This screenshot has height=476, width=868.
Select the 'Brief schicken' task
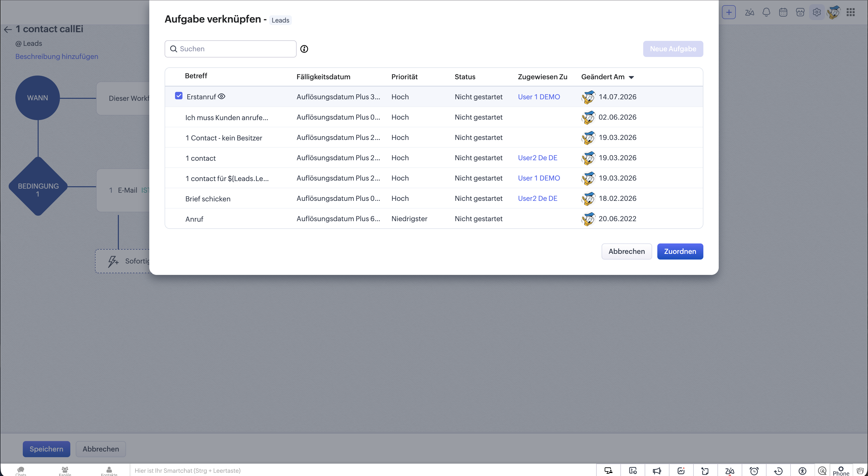(434, 198)
